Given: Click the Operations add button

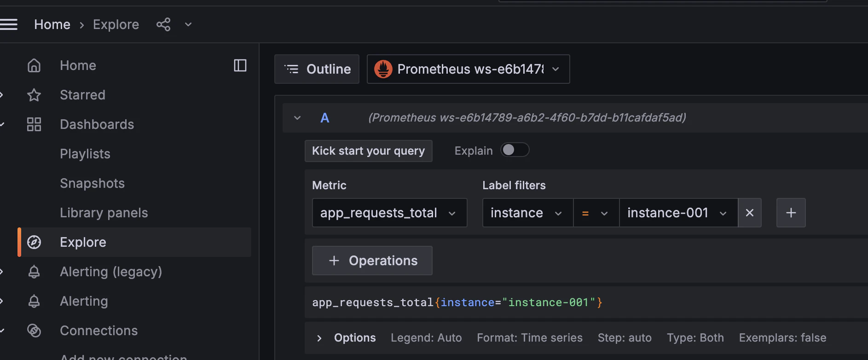Looking at the screenshot, I should click(372, 261).
